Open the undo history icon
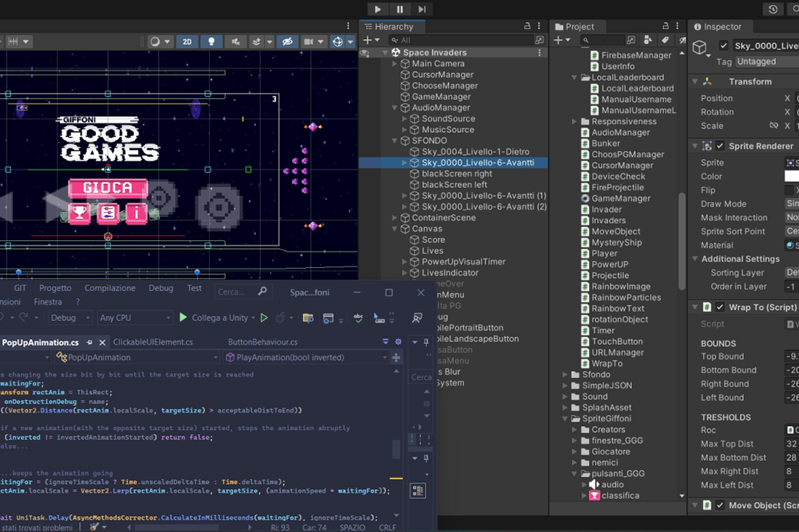This screenshot has width=799, height=532. [773, 9]
